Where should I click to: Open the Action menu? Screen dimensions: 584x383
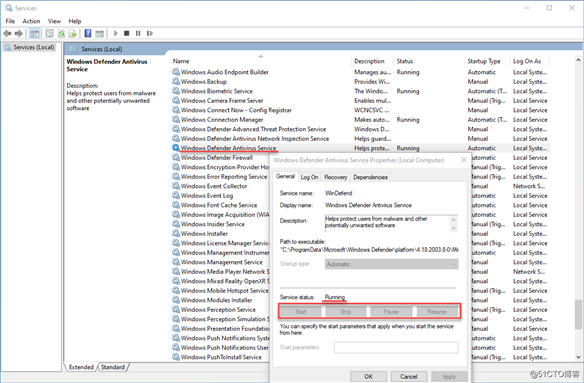(31, 21)
